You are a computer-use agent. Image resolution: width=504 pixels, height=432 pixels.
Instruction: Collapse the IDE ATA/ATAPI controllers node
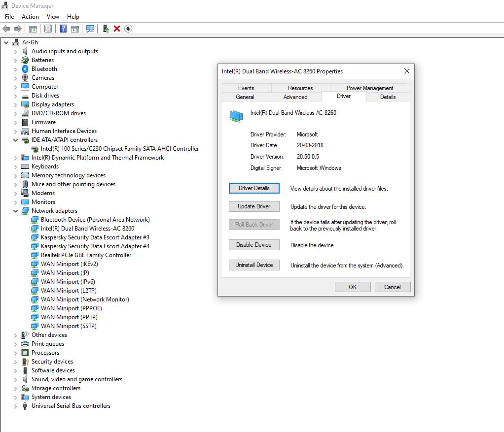(15, 140)
